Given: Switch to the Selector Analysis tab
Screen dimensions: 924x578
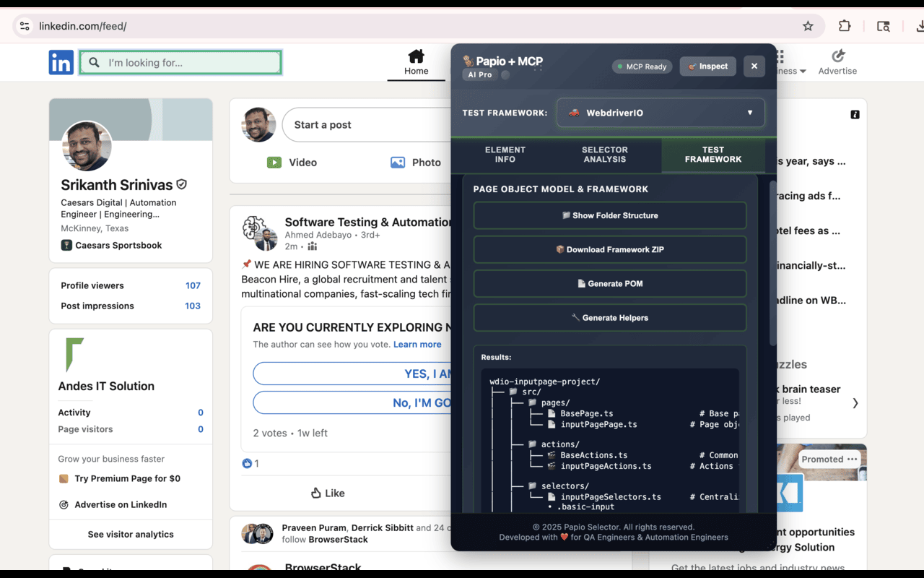Looking at the screenshot, I should (605, 155).
